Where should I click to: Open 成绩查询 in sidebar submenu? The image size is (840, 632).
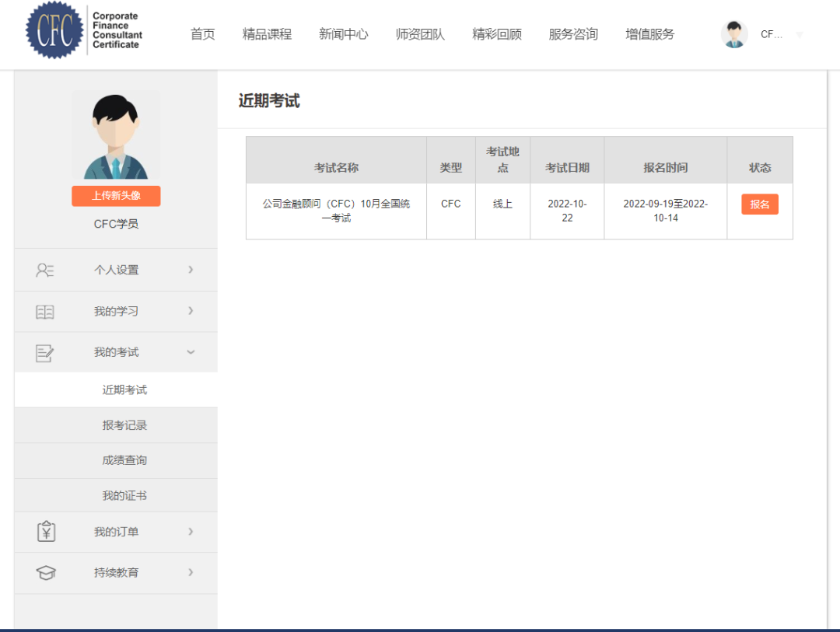pyautogui.click(x=124, y=461)
